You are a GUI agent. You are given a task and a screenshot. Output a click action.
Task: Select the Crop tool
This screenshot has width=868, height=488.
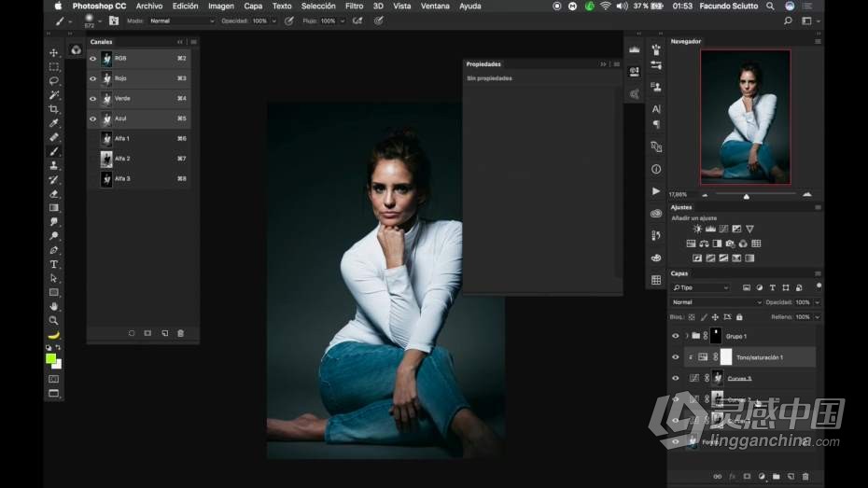(x=54, y=109)
